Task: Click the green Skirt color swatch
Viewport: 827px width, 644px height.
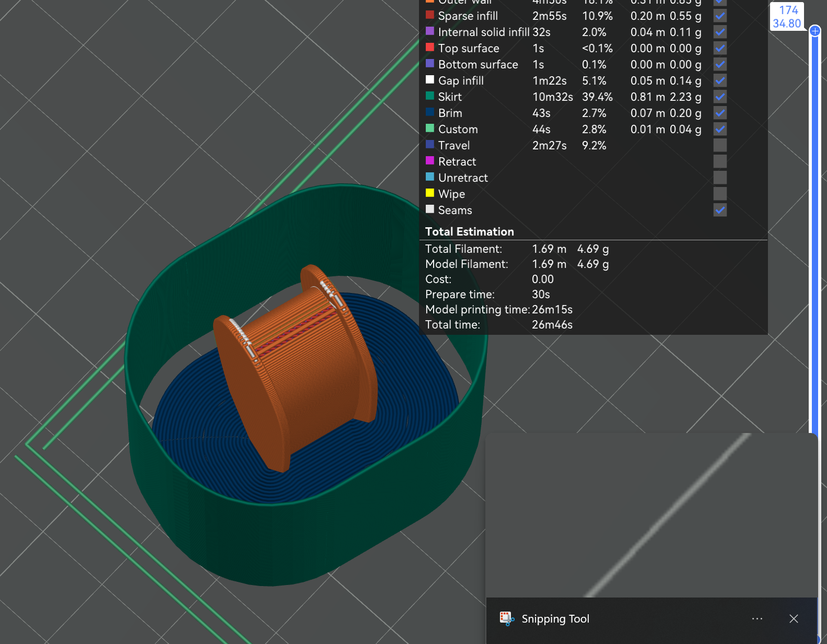Action: pos(430,96)
